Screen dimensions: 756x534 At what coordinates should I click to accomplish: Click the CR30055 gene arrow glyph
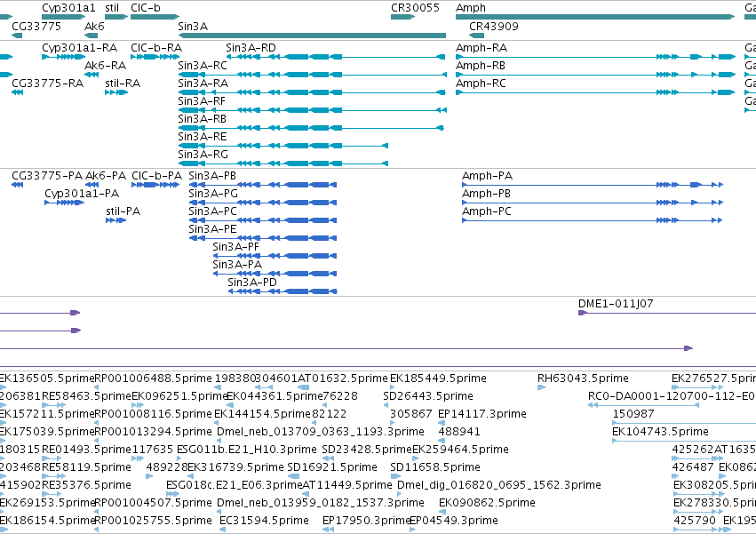(402, 17)
